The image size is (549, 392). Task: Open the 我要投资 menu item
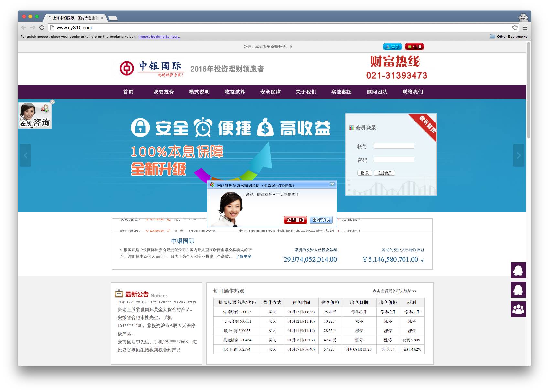[164, 92]
